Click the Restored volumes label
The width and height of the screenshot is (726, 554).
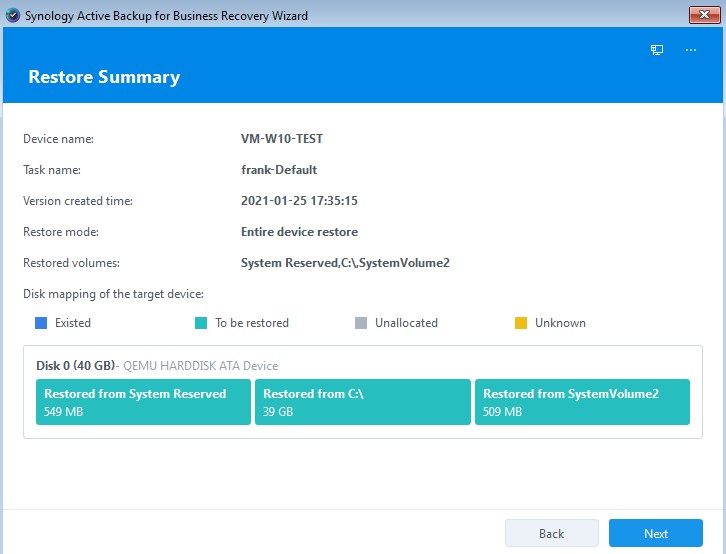[x=71, y=263]
